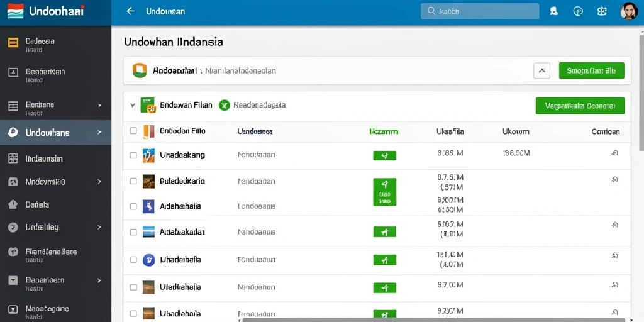Check the Adatakadan row checkbox

pos(133,232)
